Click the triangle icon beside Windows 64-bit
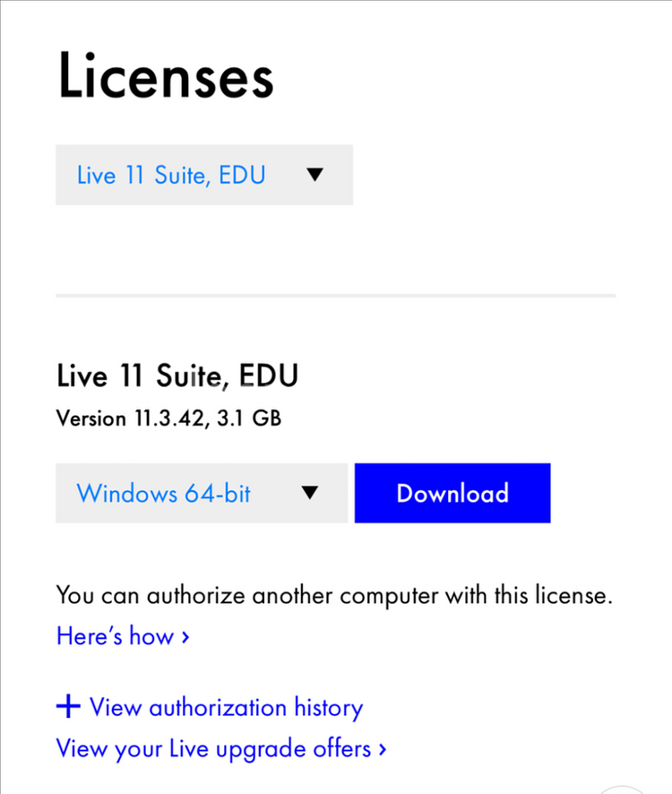 click(309, 493)
